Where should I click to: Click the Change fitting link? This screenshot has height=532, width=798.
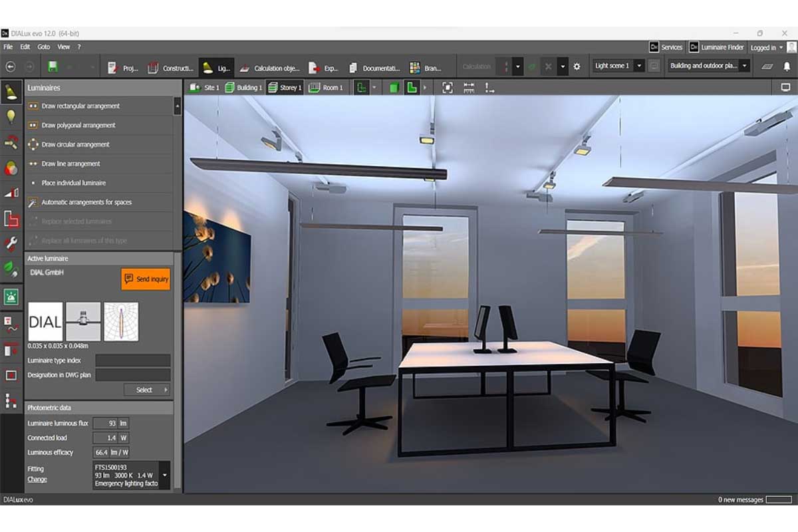coord(37,479)
